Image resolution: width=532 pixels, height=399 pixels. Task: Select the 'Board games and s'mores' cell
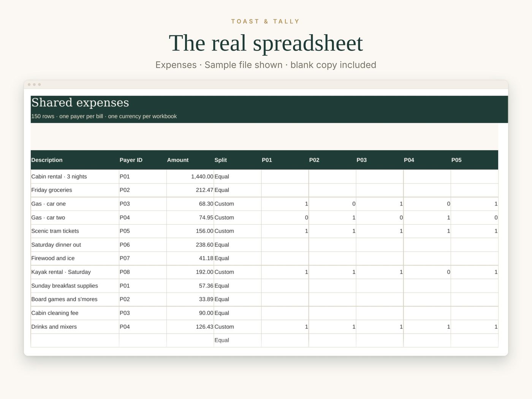[x=75, y=300]
